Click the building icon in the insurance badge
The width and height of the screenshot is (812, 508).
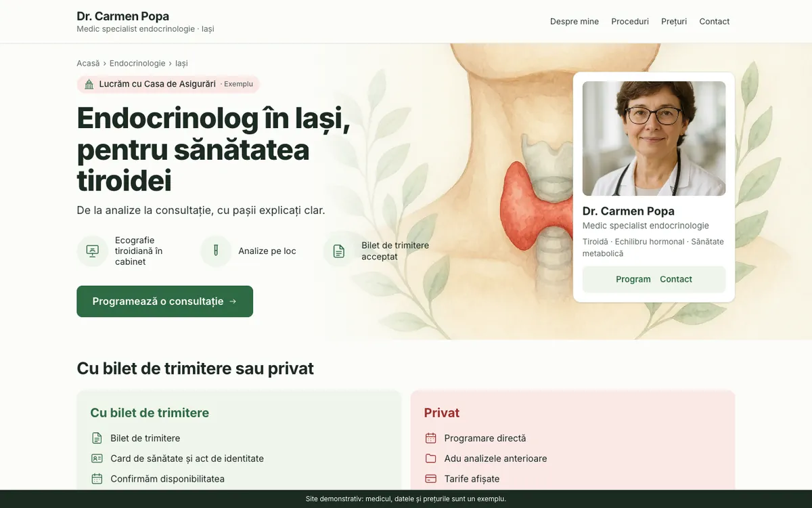[89, 84]
